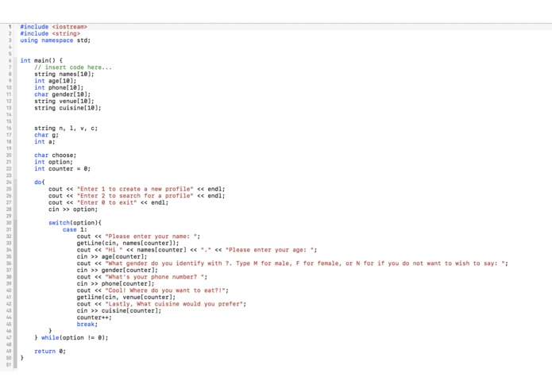Image resolution: width=552 pixels, height=392 pixels.
Task: Click 'using namespace std;' line
Action: (56, 40)
